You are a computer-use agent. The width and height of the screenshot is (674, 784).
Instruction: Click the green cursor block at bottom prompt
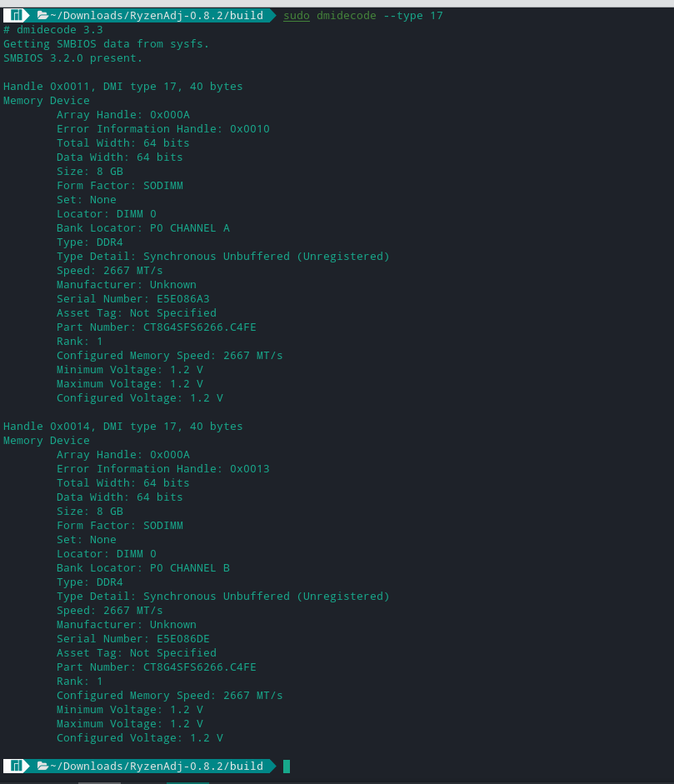[x=287, y=766]
